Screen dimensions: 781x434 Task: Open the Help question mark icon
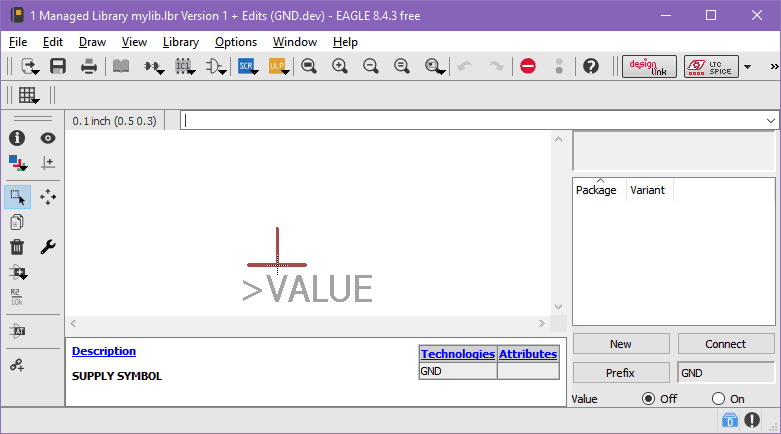point(591,66)
